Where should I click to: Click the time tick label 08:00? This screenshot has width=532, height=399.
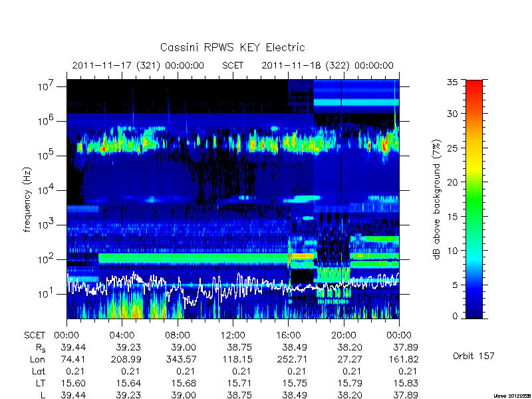click(177, 336)
